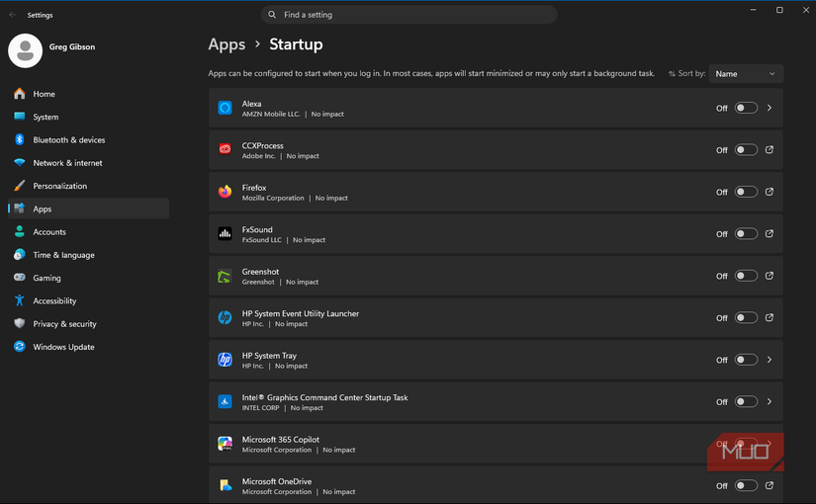
Task: Click the Greenshot app icon
Action: click(x=225, y=276)
